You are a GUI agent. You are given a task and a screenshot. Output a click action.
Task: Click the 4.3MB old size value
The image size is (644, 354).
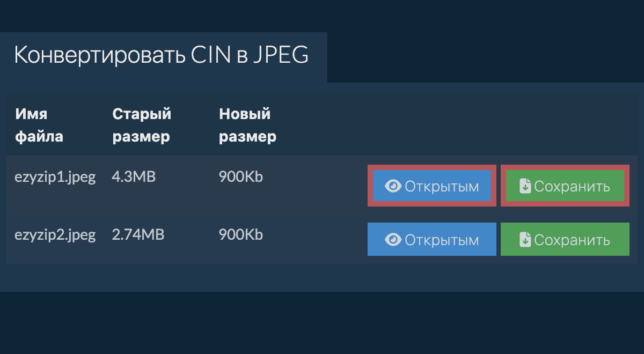tap(134, 177)
